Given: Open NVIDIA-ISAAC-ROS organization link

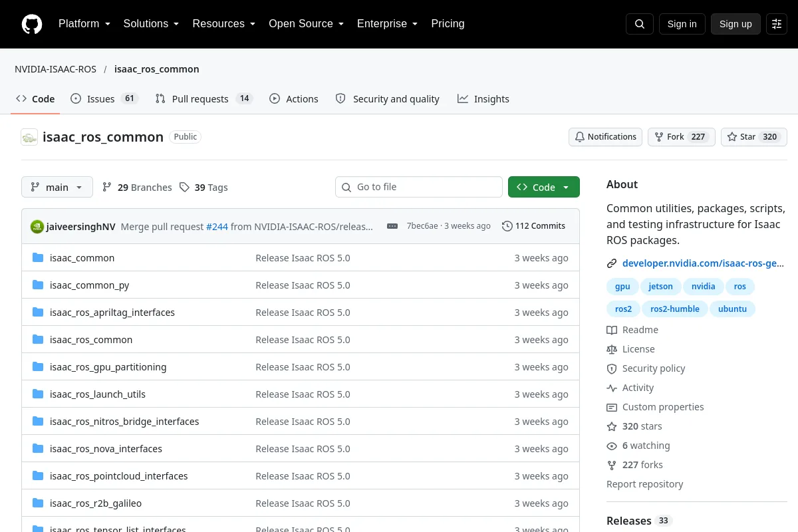Looking at the screenshot, I should click(55, 69).
